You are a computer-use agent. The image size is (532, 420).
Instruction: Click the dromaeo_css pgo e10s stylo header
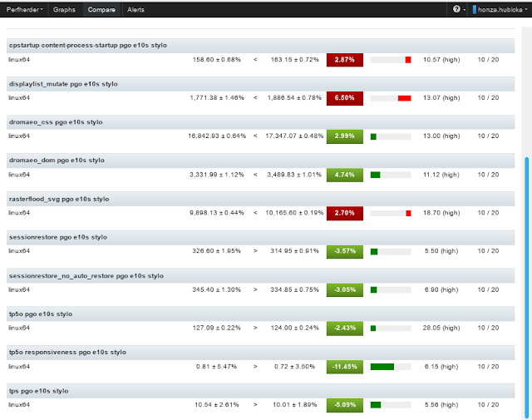[260, 122]
